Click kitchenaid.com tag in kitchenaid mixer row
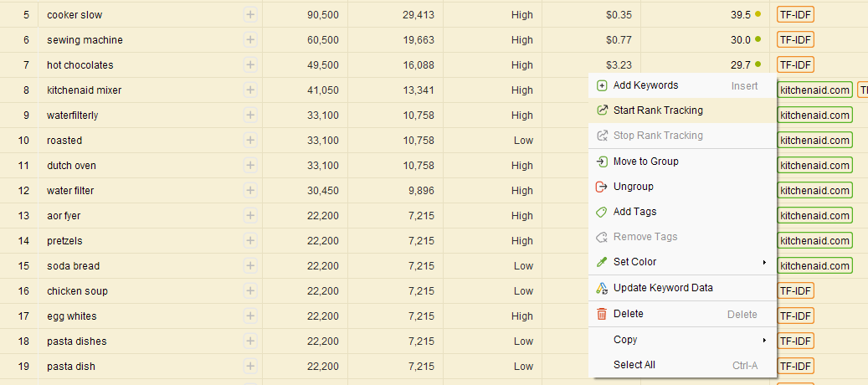868x385 pixels. tap(814, 90)
